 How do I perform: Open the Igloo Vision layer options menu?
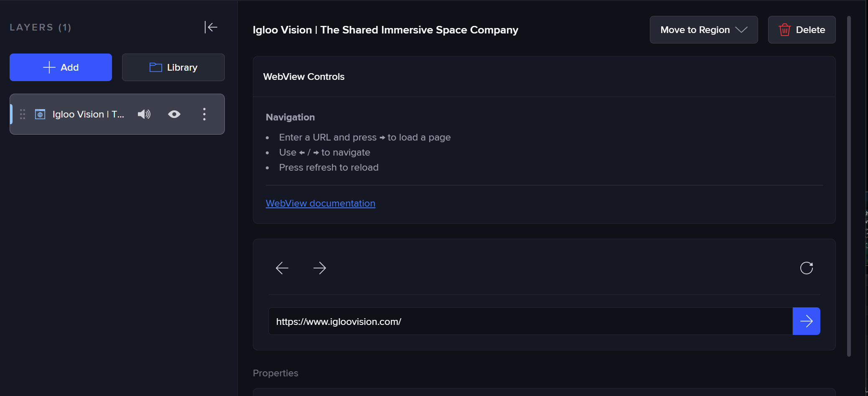[x=204, y=114]
